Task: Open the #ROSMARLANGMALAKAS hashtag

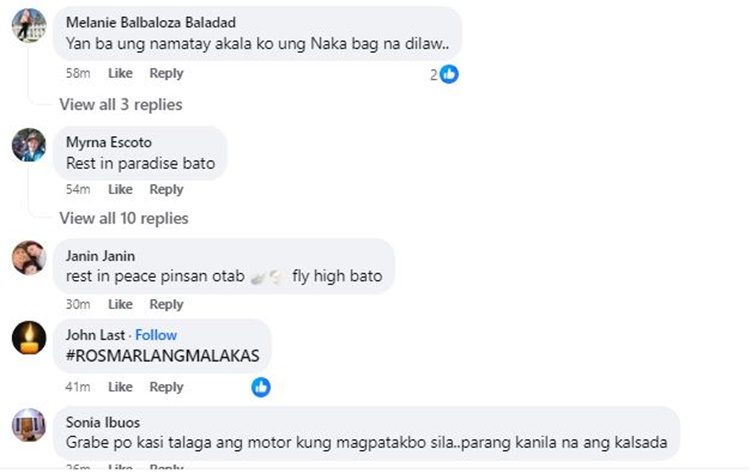Action: 163,355
